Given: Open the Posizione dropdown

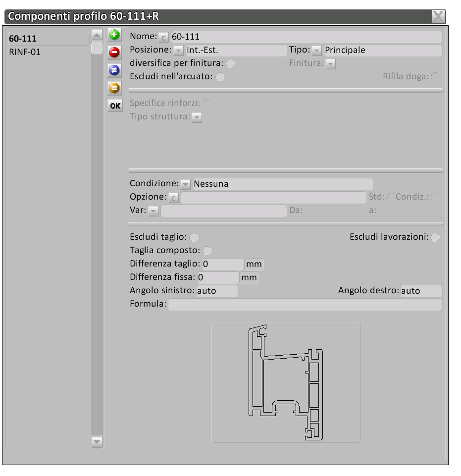Looking at the screenshot, I should click(x=179, y=51).
